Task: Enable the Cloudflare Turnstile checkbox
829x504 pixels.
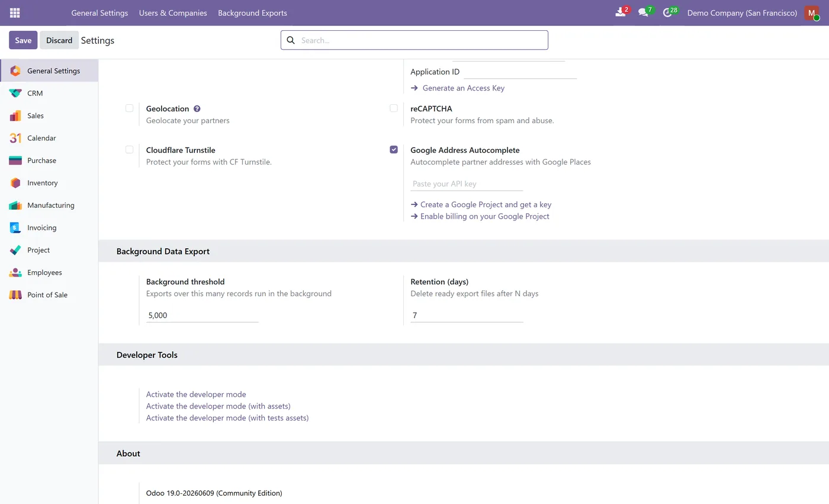Action: (x=129, y=150)
